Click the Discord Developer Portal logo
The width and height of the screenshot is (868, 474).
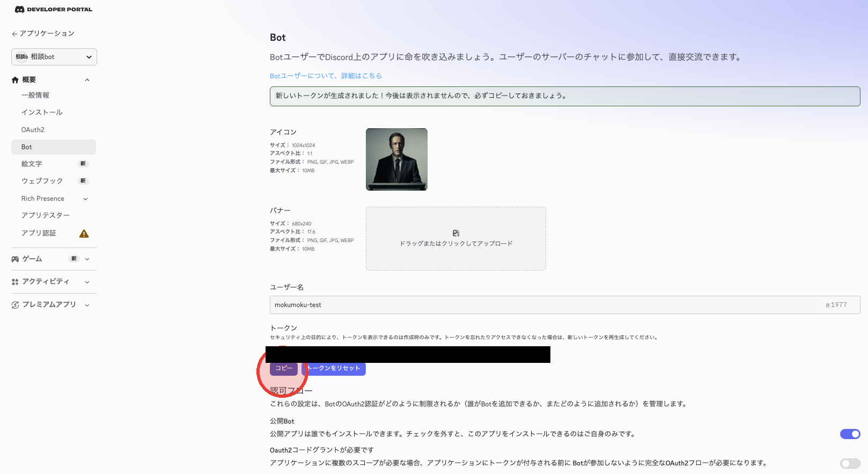click(53, 9)
